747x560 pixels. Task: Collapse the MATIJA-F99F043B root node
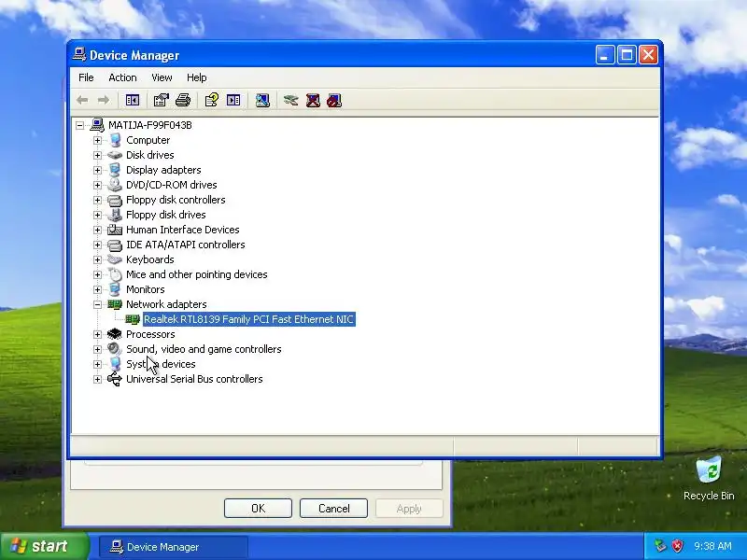point(79,125)
